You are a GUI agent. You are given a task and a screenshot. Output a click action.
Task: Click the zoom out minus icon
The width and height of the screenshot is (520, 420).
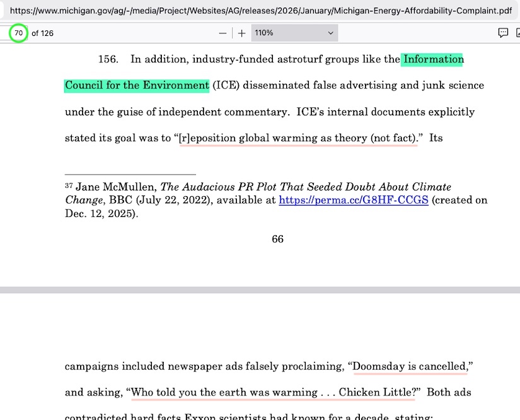[222, 33]
